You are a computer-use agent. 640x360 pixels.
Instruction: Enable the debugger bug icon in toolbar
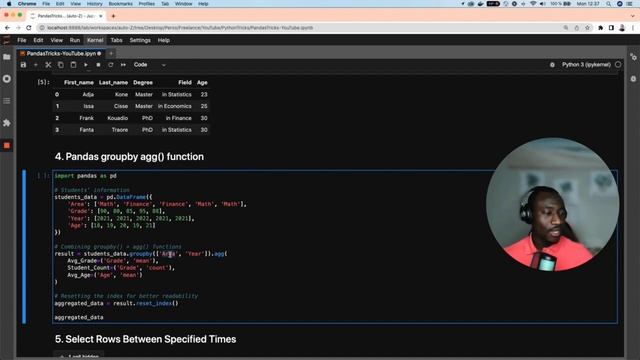click(552, 65)
